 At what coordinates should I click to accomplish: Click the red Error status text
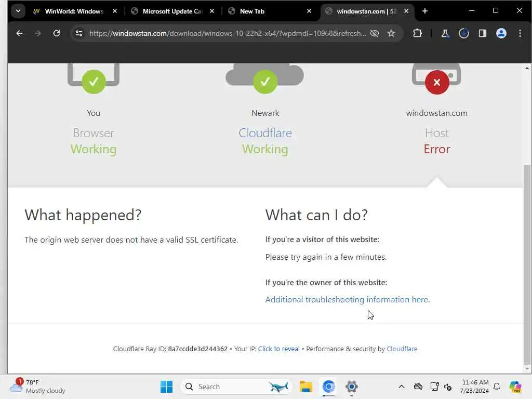pyautogui.click(x=436, y=149)
